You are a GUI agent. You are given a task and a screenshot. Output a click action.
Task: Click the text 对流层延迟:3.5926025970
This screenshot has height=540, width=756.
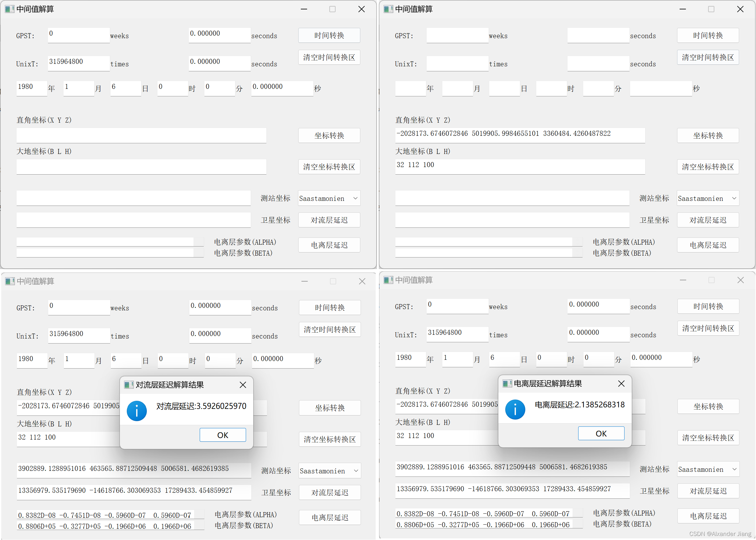tap(201, 406)
